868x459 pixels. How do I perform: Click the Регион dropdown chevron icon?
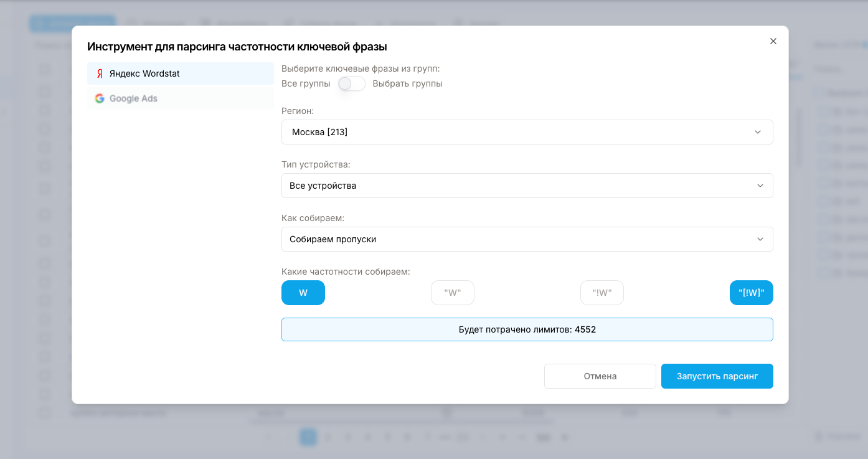tap(758, 132)
